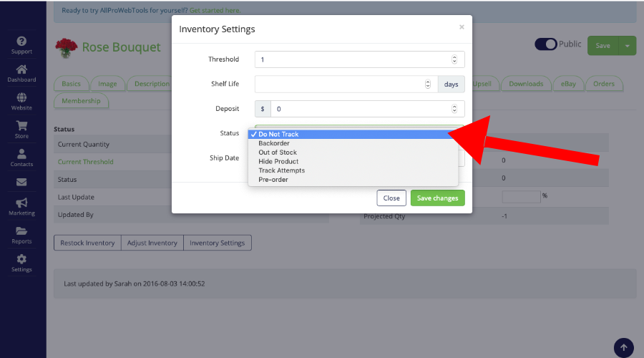644x358 pixels.
Task: Expand the Save button dropdown arrow
Action: 627,46
